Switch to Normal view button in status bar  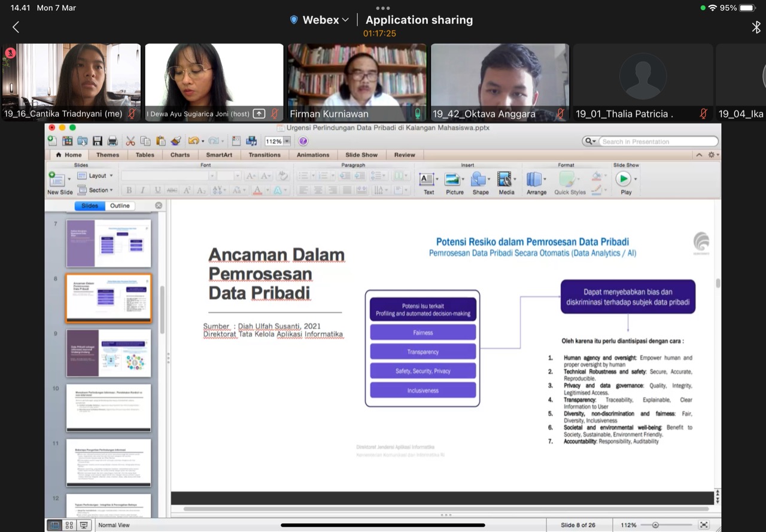[54, 525]
